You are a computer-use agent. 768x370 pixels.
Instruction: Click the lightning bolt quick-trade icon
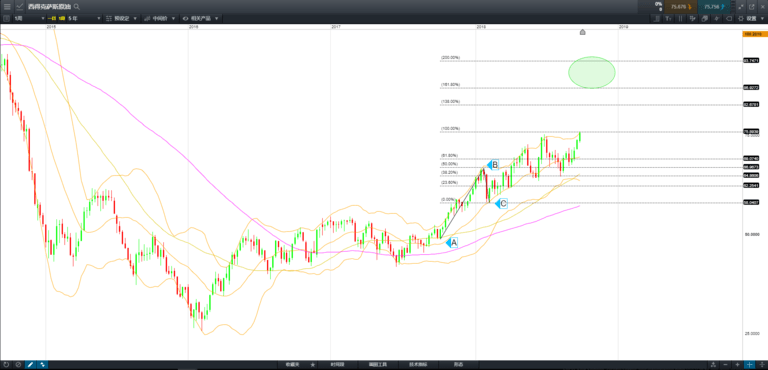[x=717, y=19]
